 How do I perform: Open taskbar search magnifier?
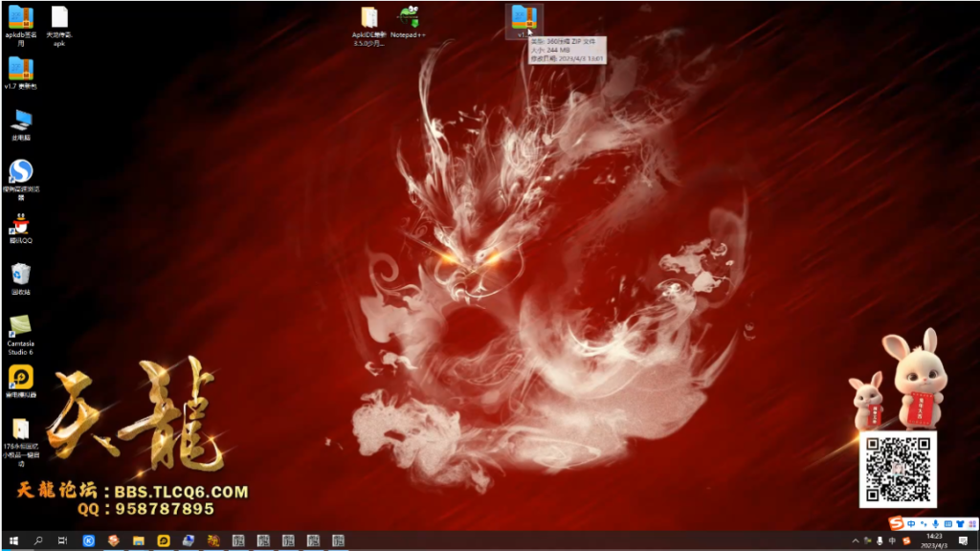pyautogui.click(x=38, y=540)
